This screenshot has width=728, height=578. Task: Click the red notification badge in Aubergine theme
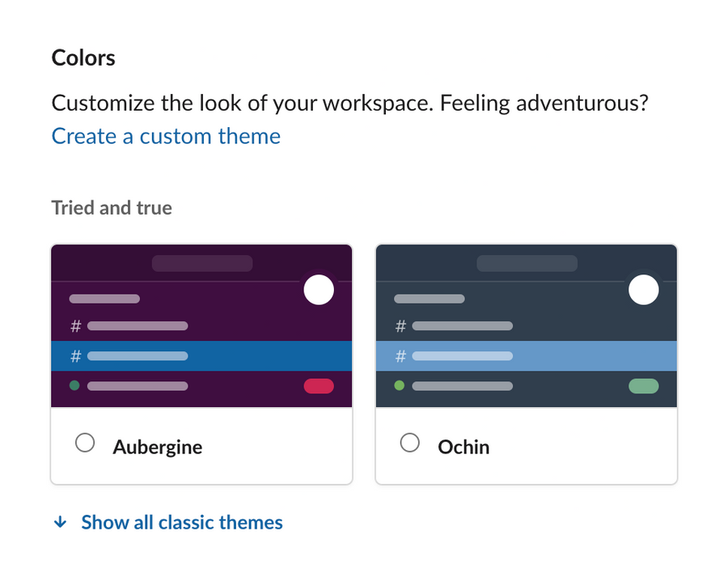click(x=319, y=386)
